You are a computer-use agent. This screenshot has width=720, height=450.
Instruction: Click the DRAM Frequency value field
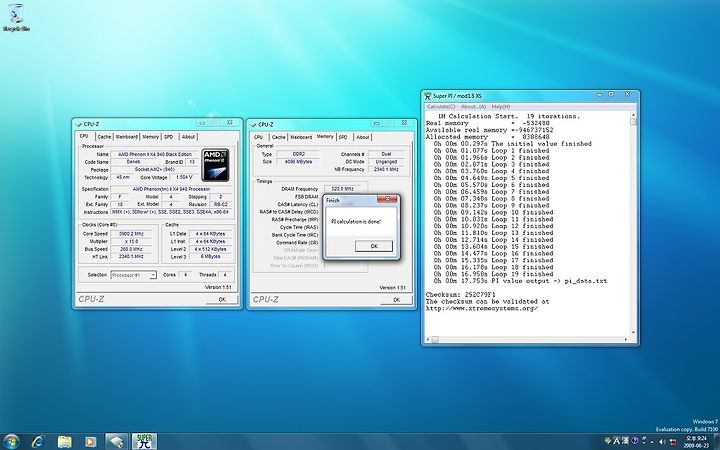point(342,189)
